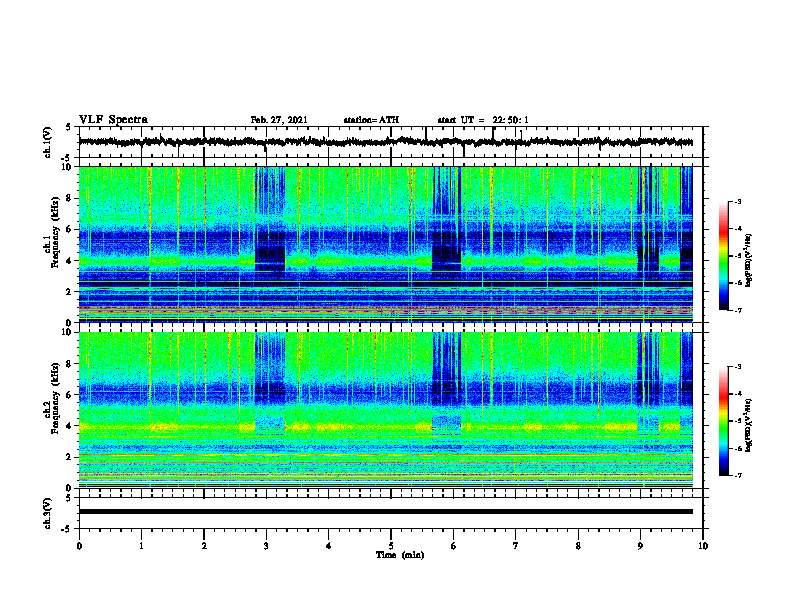Click the "Time (min)" axis title

click(400, 555)
